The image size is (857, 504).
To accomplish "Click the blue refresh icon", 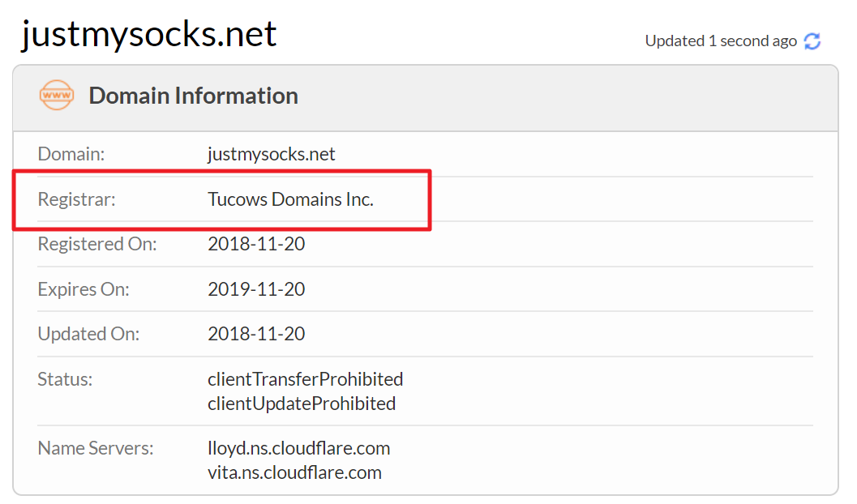I will [812, 41].
